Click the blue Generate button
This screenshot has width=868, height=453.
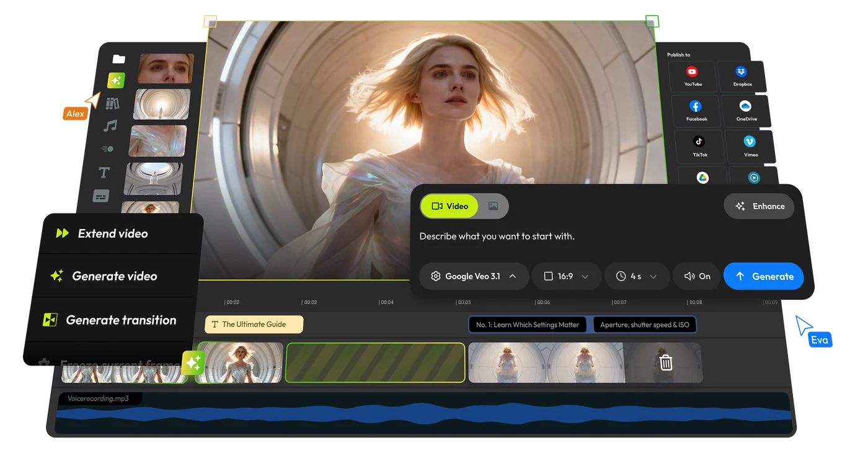(x=764, y=276)
